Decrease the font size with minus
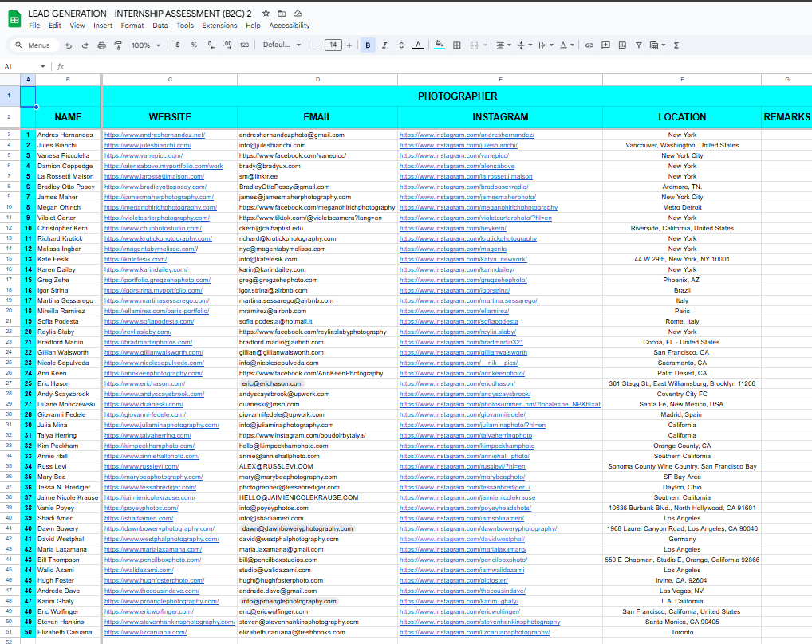Screen dimensions: 812x644 (317, 45)
